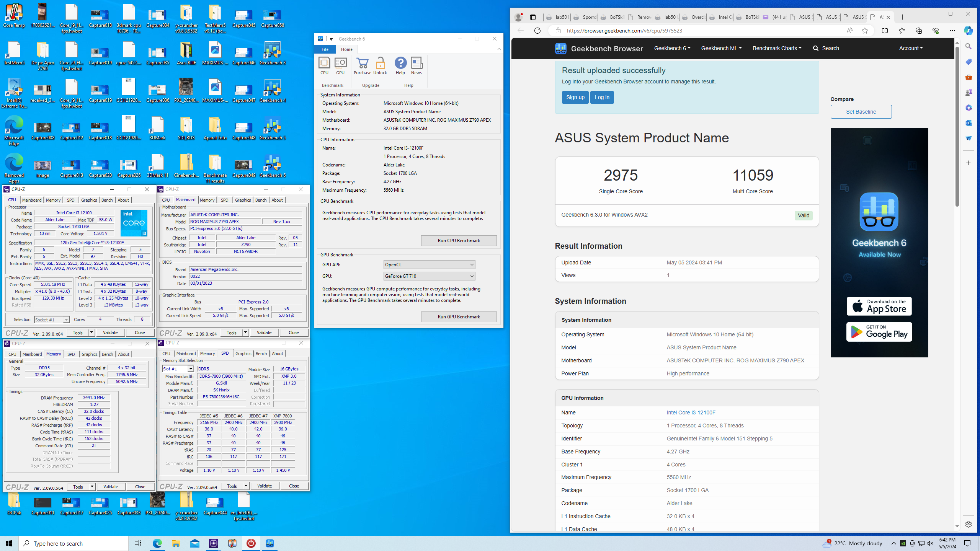Open the 3DMark 11 desktop shortcut
Image resolution: width=980 pixels, height=551 pixels.
[158, 166]
